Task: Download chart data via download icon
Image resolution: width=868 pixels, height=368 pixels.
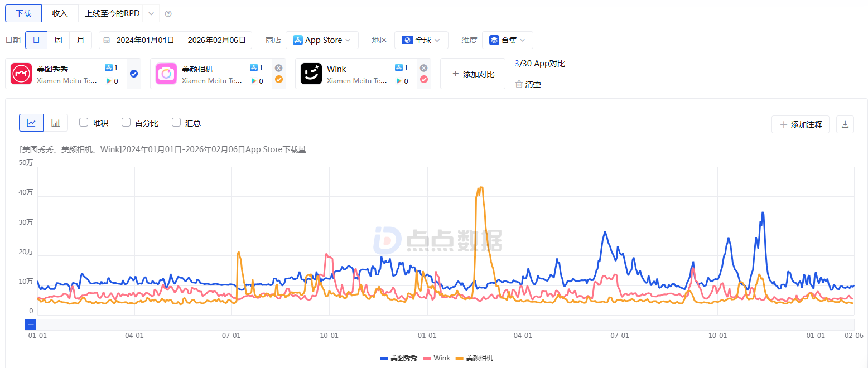Action: pos(845,124)
